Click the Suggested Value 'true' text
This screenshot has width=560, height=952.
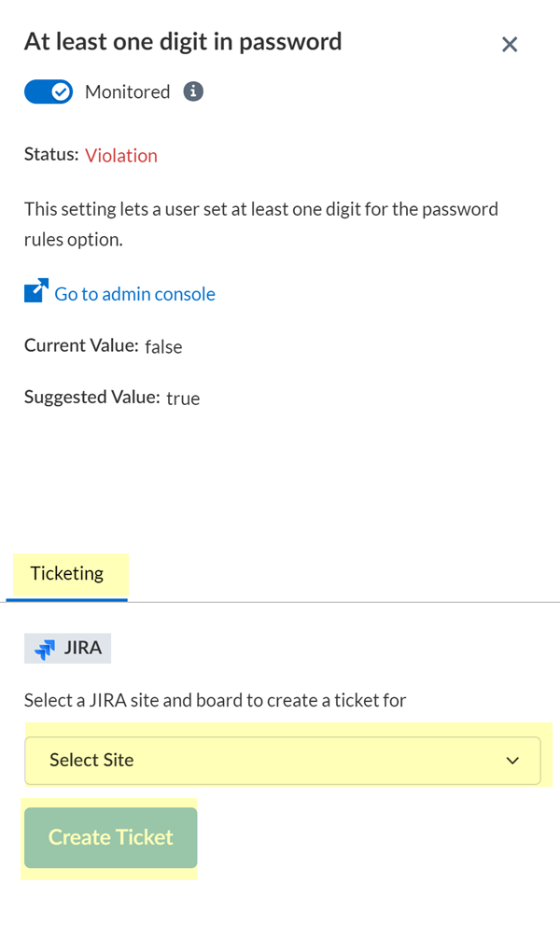point(183,399)
